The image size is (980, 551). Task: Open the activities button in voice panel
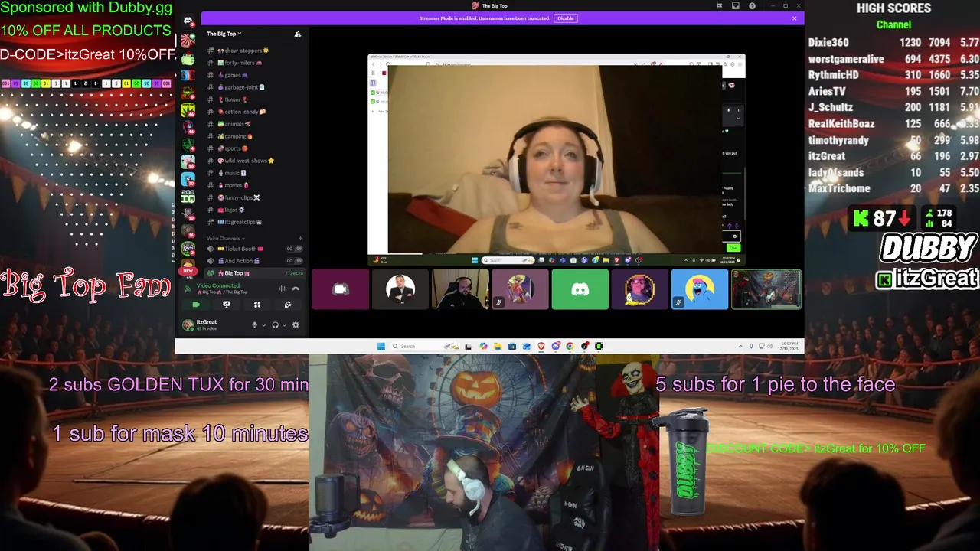tap(257, 305)
